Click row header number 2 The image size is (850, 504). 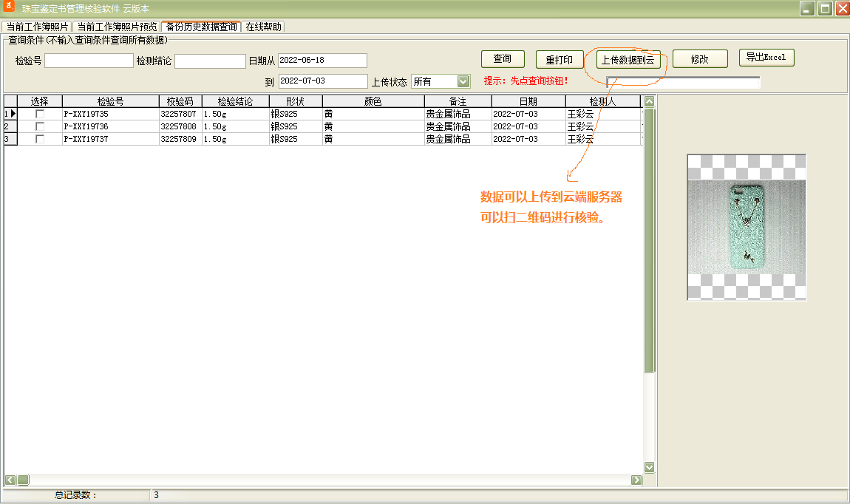pyautogui.click(x=10, y=126)
